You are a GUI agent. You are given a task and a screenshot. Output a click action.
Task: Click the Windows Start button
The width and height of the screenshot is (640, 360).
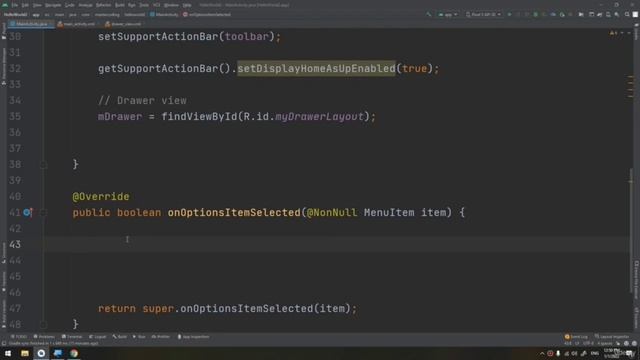pyautogui.click(x=8, y=353)
